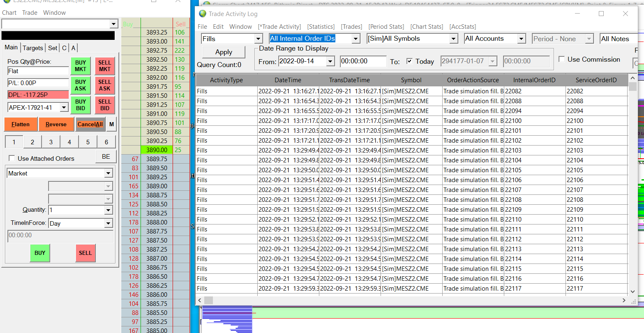Click the From date input field
Image resolution: width=644 pixels, height=333 pixels.
(302, 62)
